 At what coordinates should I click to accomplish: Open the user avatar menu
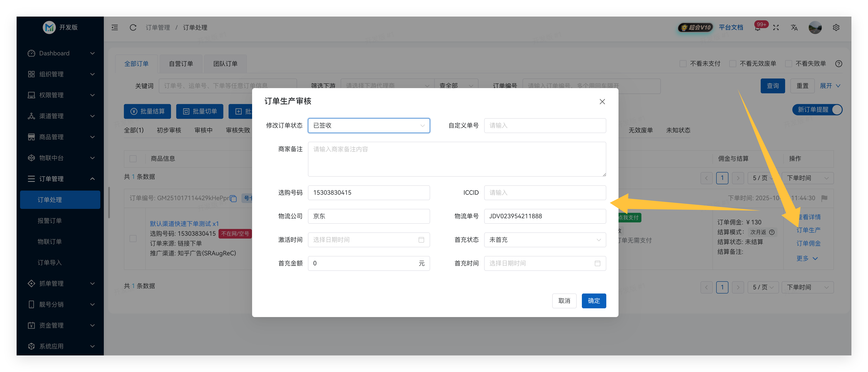click(x=815, y=28)
